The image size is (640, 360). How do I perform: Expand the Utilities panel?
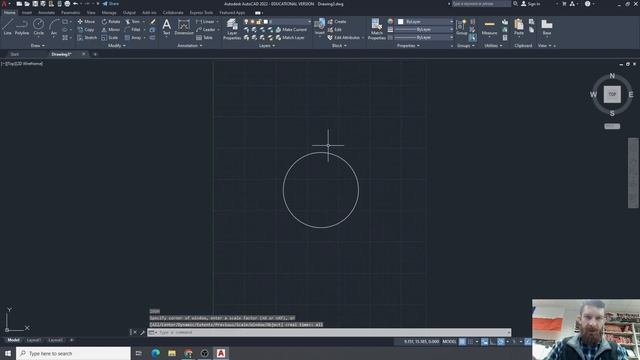pyautogui.click(x=493, y=46)
